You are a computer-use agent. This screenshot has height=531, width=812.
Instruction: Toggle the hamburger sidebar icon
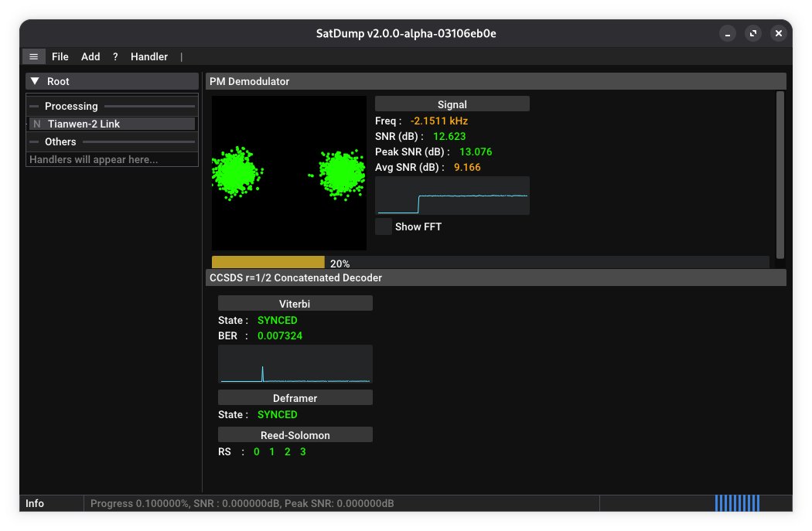34,56
